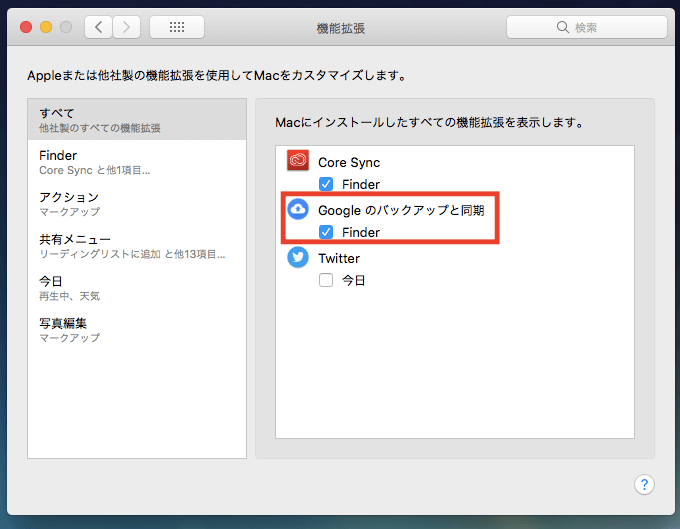Viewport: 680px width, 529px height.
Task: Click the Twitter bird icon
Action: [x=298, y=258]
